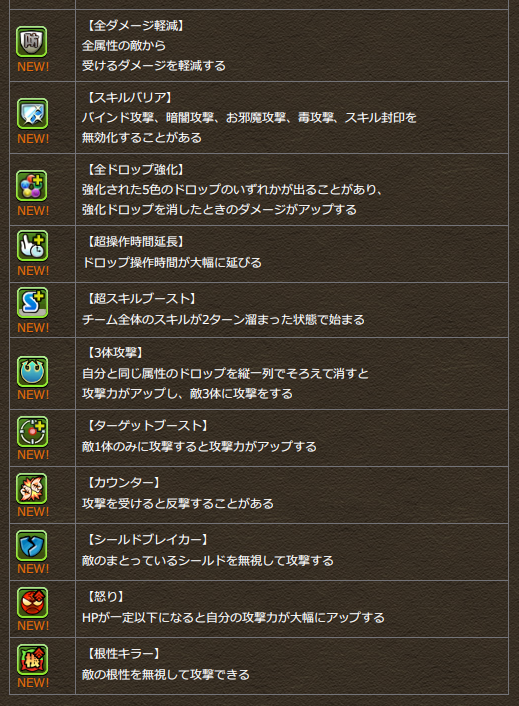This screenshot has height=706, width=519.
Task: Click the 全ダメージ軽減 shield icon
Action: 32,42
